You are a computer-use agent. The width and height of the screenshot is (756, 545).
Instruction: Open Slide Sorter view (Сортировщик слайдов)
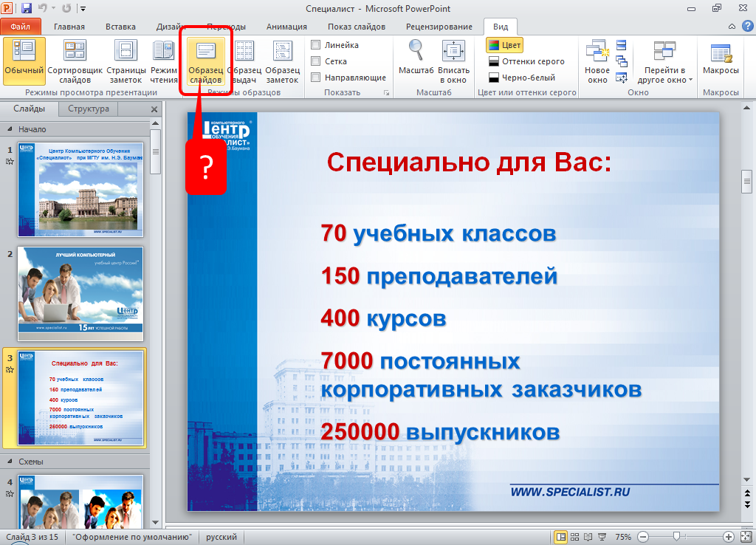coord(75,61)
